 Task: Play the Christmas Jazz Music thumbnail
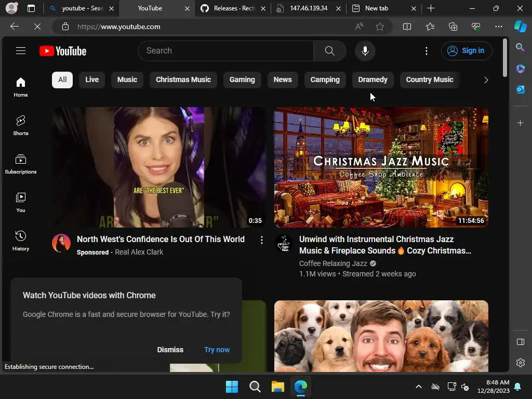point(381,167)
